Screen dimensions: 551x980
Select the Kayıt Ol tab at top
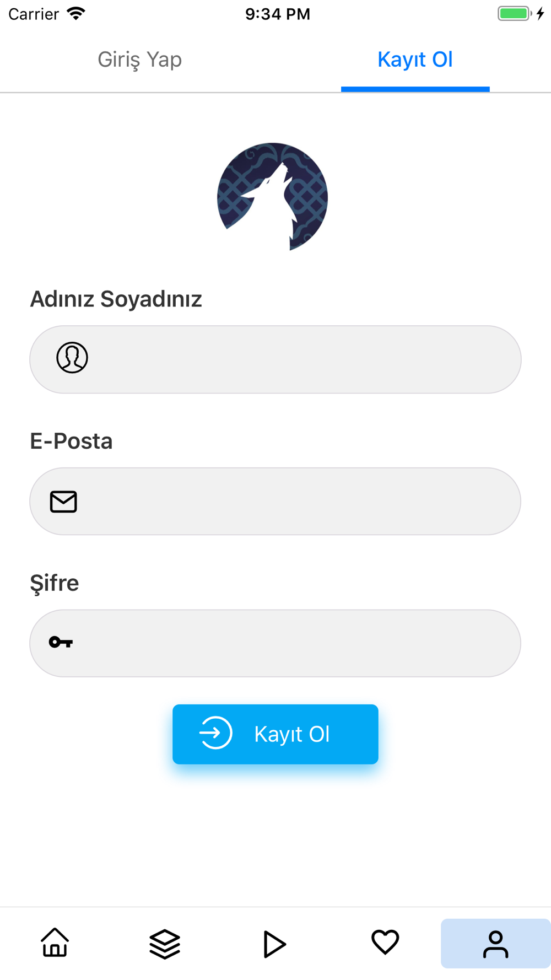pos(415,60)
